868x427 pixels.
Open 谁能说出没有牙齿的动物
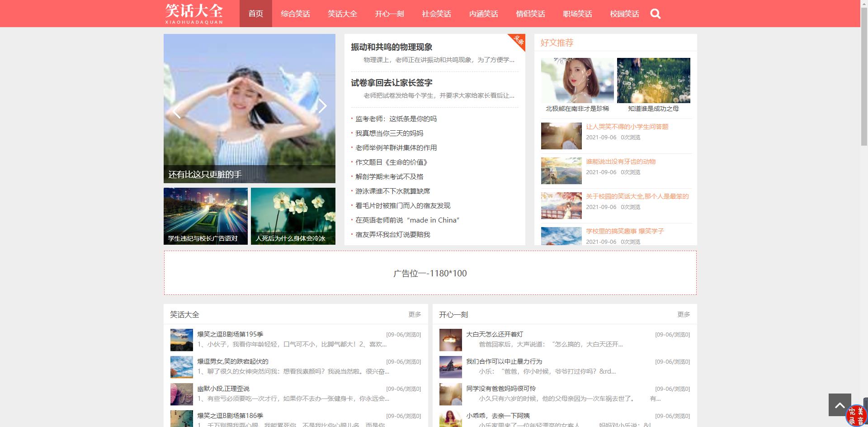(621, 161)
